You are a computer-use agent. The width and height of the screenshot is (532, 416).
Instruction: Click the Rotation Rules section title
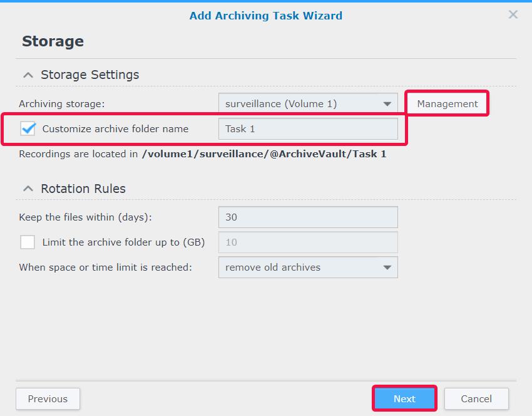tap(83, 189)
